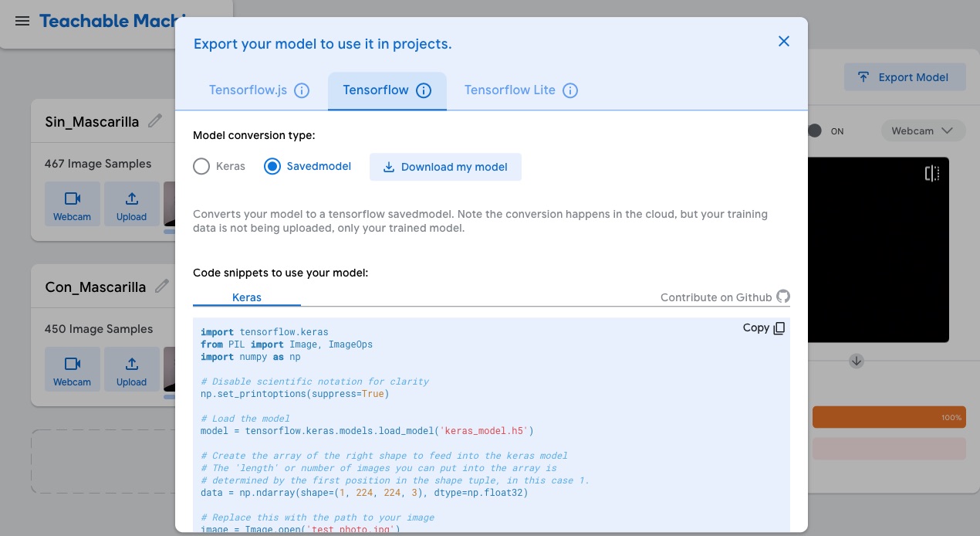The image size is (980, 536).
Task: Click Webcam button under Sin_Mascarilla
Action: coord(73,204)
